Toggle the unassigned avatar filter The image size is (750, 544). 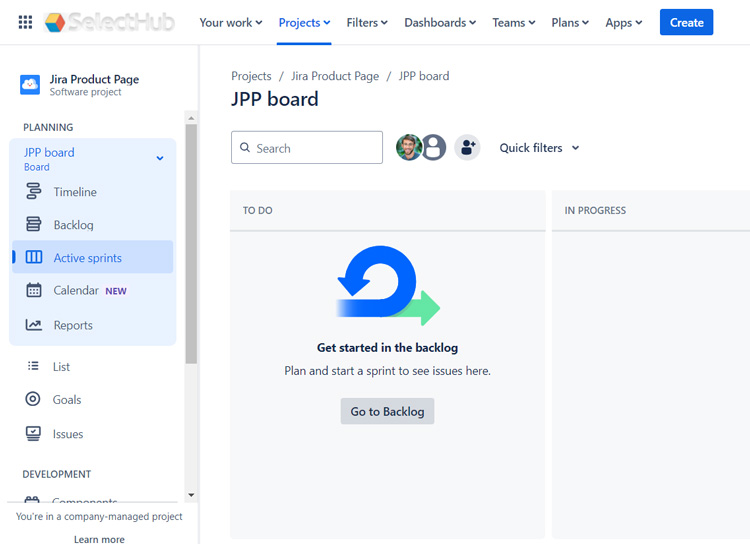[x=434, y=148]
